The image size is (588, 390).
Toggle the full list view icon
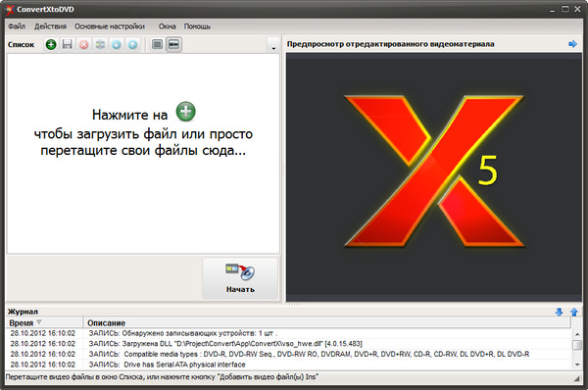(x=157, y=45)
